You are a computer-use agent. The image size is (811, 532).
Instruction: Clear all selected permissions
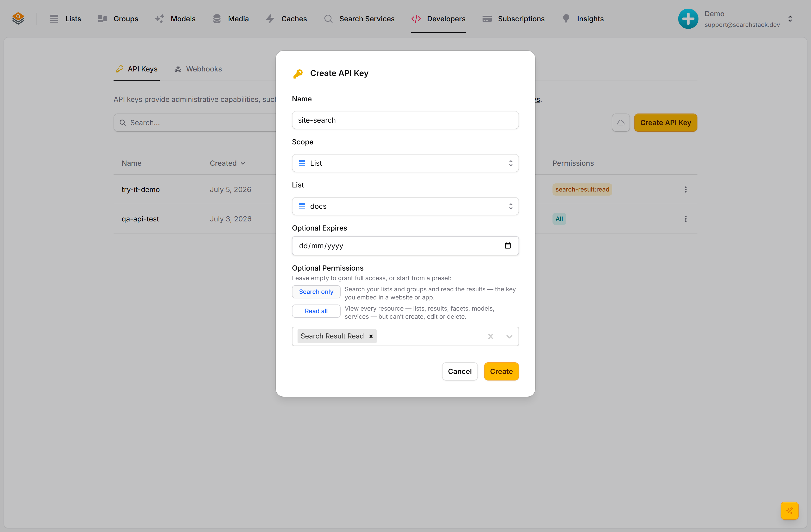(x=490, y=336)
